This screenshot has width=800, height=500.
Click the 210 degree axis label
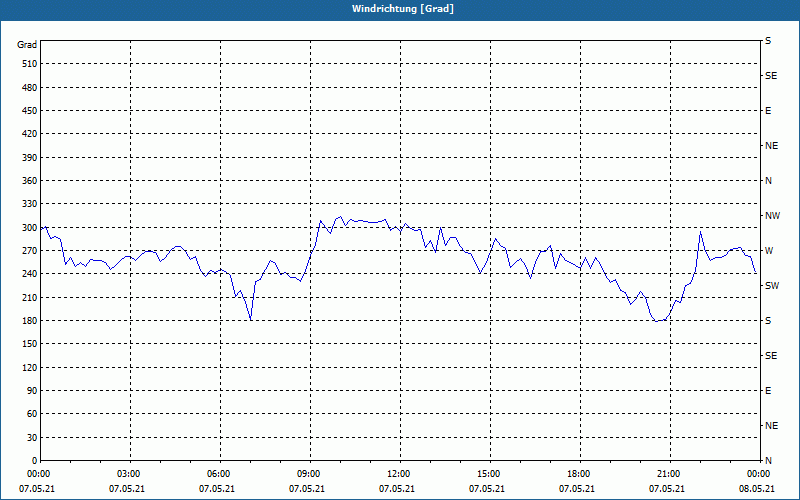pyautogui.click(x=30, y=297)
